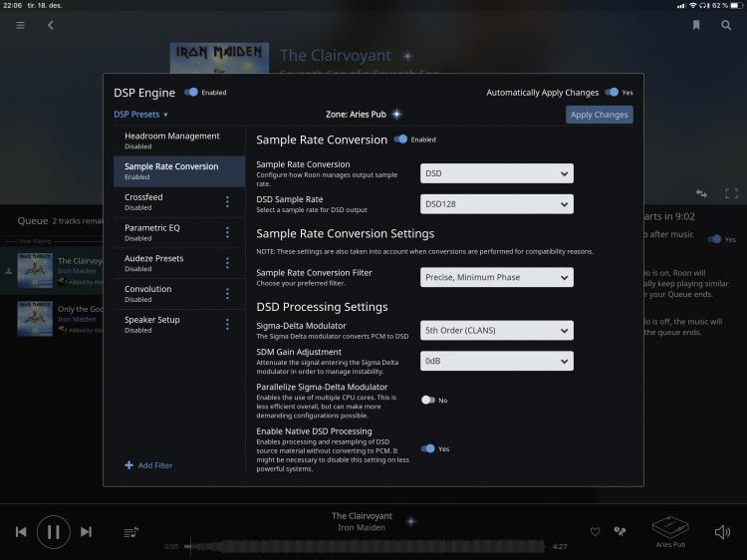Select Sample Rate Conversion in the sidebar
This screenshot has width=747, height=560.
click(179, 171)
